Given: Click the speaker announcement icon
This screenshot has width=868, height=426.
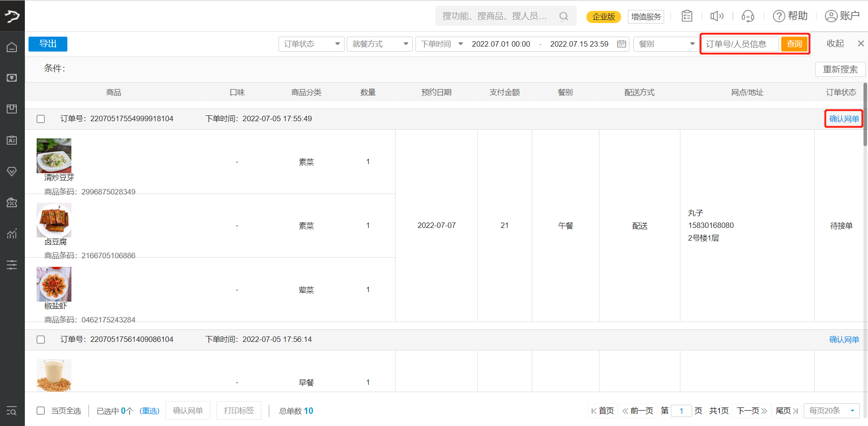Looking at the screenshot, I should [x=717, y=16].
